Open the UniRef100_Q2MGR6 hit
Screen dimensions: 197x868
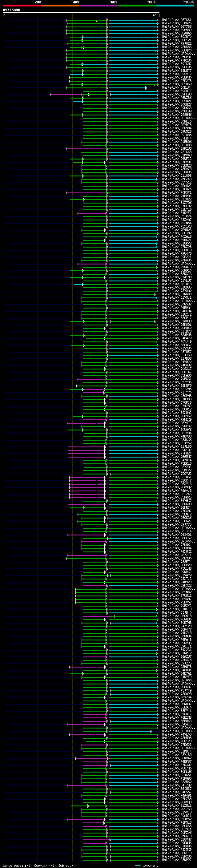176,23
